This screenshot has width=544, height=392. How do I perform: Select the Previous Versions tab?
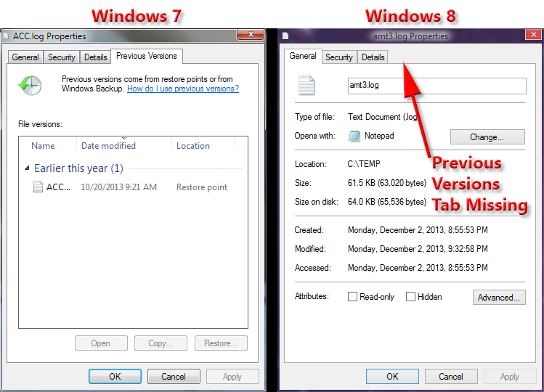pyautogui.click(x=147, y=56)
